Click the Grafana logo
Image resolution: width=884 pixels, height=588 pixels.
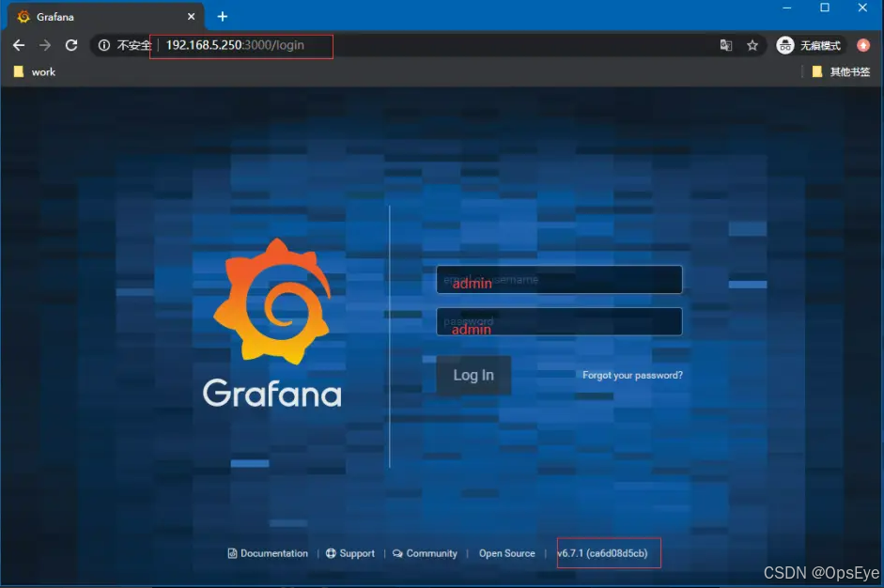[x=272, y=323]
